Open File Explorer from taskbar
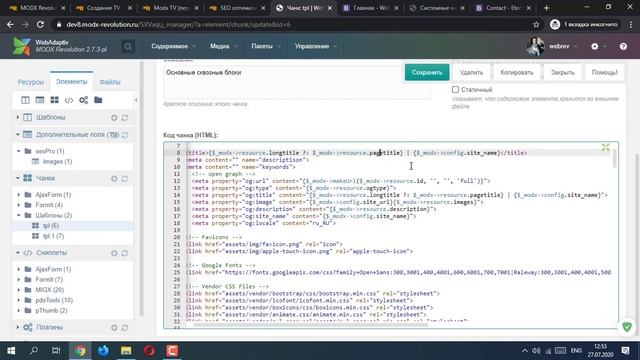 click(x=126, y=351)
